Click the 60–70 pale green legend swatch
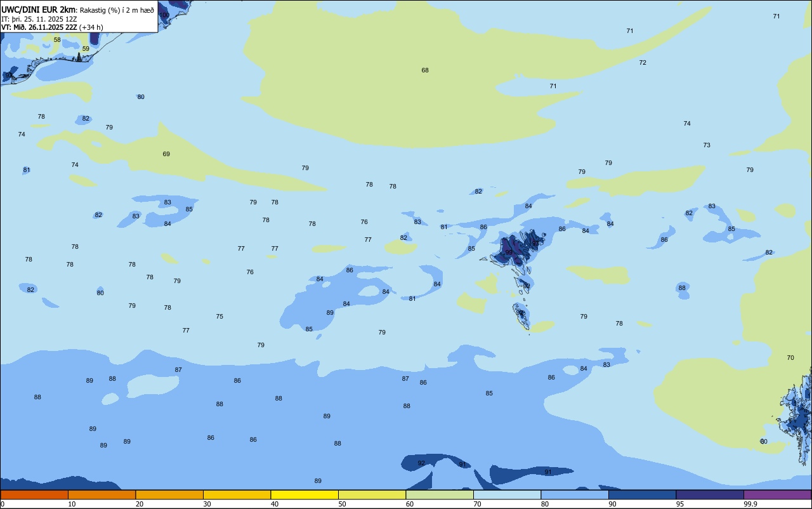Image resolution: width=812 pixels, height=509 pixels. tap(440, 494)
